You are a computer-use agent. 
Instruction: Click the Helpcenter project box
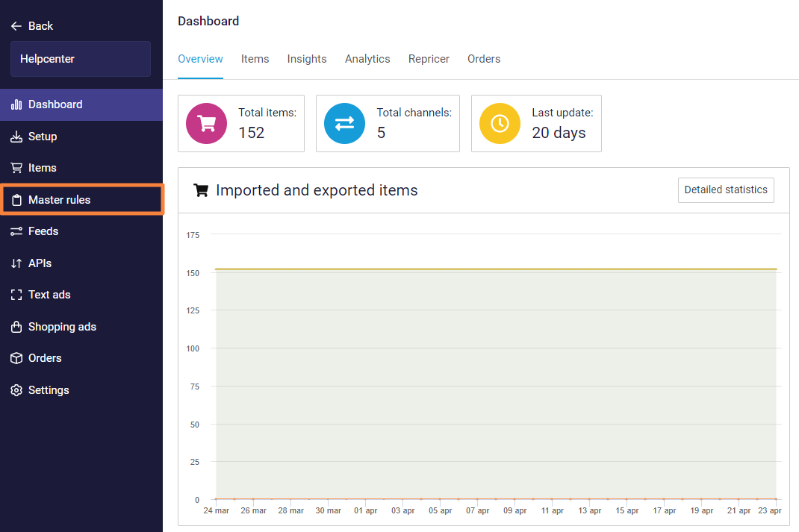[x=81, y=59]
